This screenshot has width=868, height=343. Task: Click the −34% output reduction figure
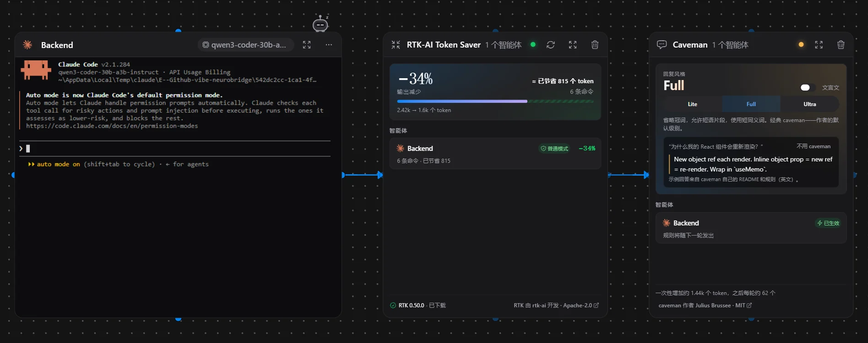415,79
